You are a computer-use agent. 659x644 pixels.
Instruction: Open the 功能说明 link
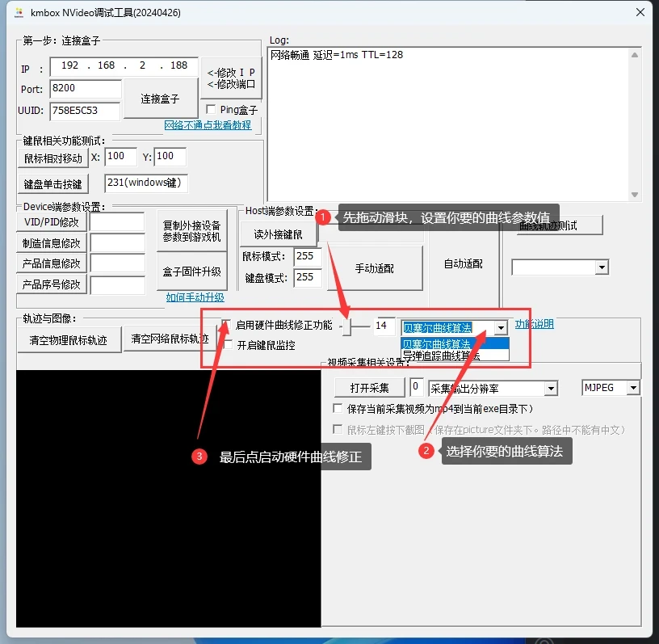coord(534,324)
